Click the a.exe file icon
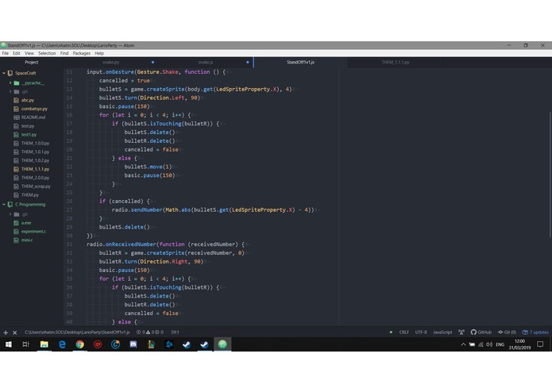Viewport: 552px width, 392px height. [x=16, y=223]
